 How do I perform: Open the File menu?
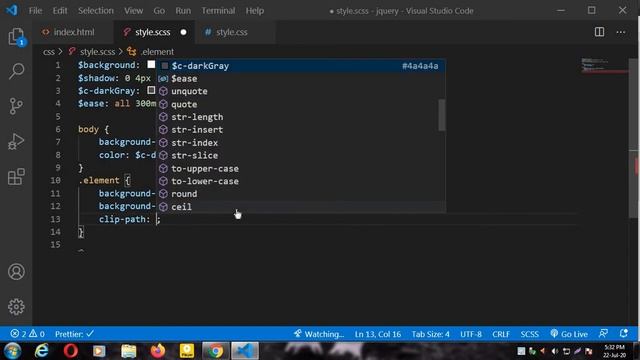(x=35, y=11)
